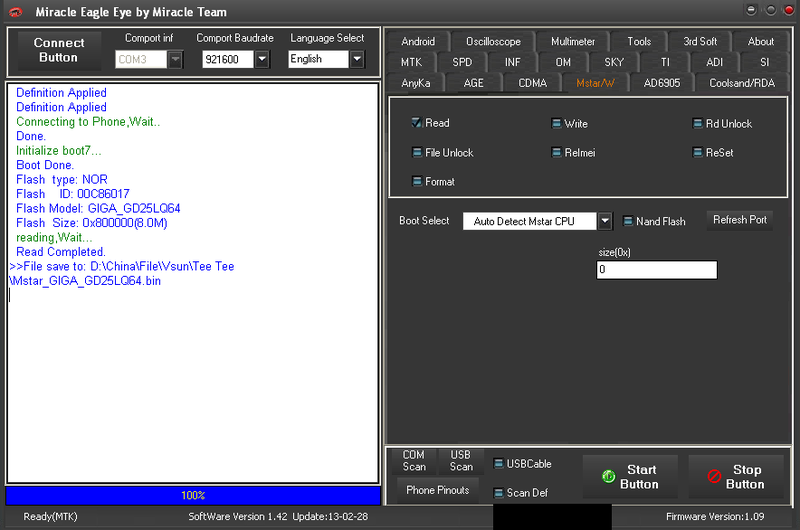Click the red Stop Button icon
Image resolution: width=800 pixels, height=530 pixels.
pyautogui.click(x=714, y=476)
